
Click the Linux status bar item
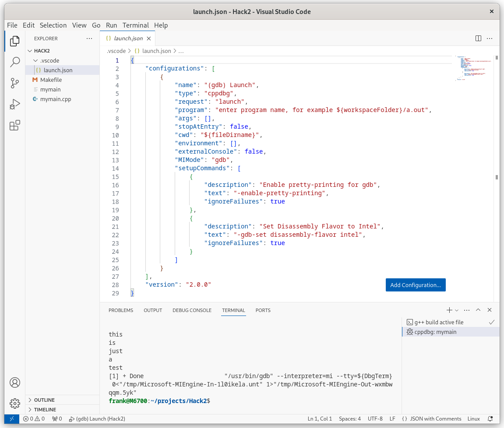pyautogui.click(x=473, y=419)
